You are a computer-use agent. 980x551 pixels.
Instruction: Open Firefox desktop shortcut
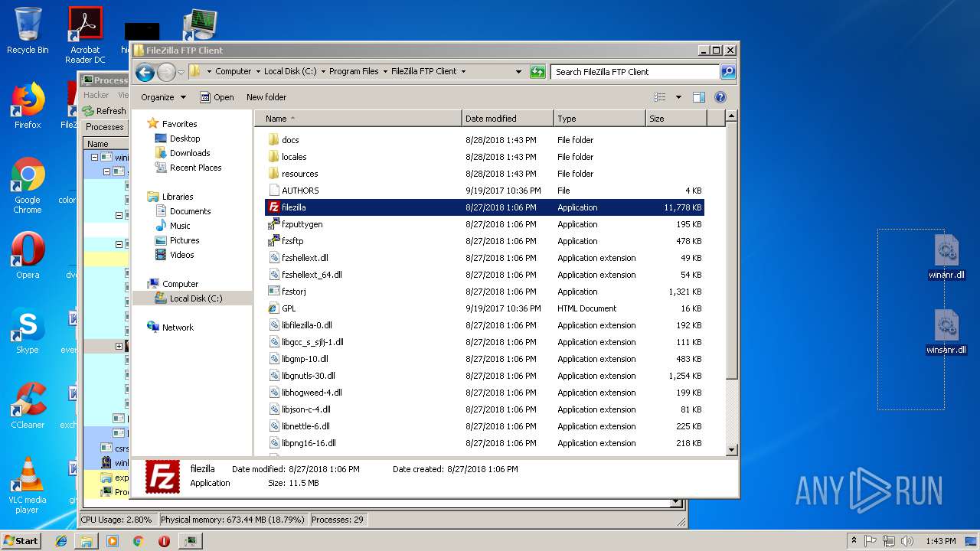click(x=28, y=106)
